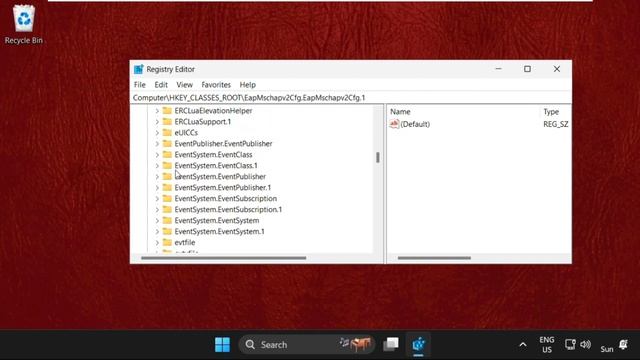This screenshot has height=360, width=640.
Task: Click folder icon of EventSystem.EventSystem.1
Action: [x=167, y=231]
